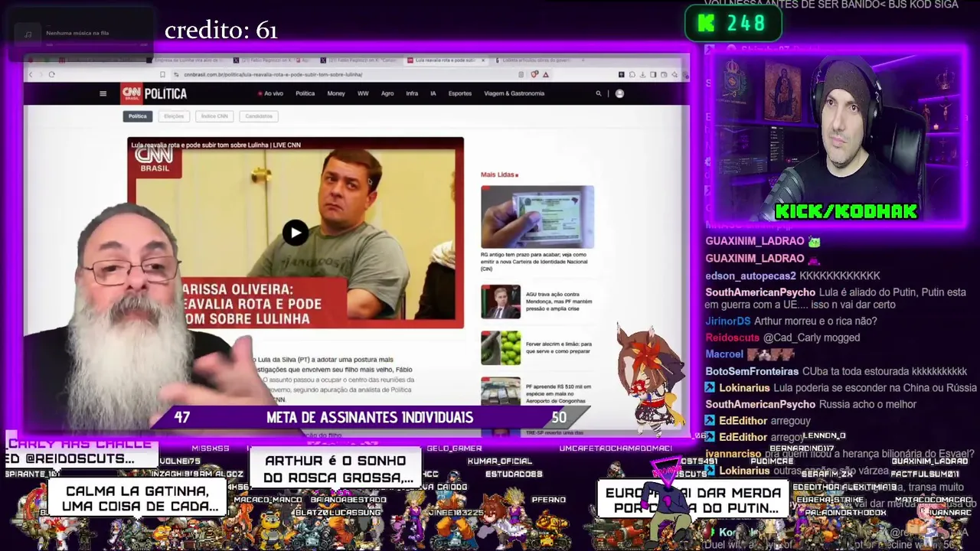Screen dimensions: 980x551
Task: Click the '248' viewer count
Action: point(746,24)
